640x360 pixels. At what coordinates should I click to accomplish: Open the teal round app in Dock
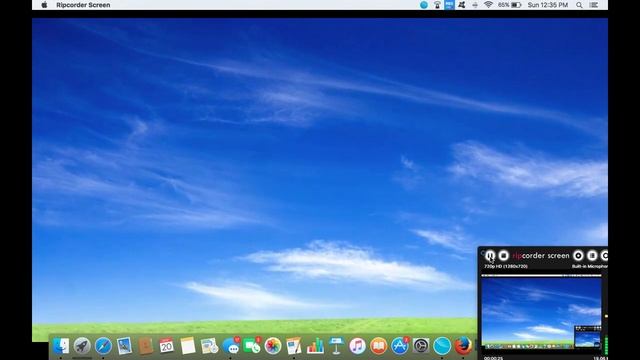(x=442, y=346)
